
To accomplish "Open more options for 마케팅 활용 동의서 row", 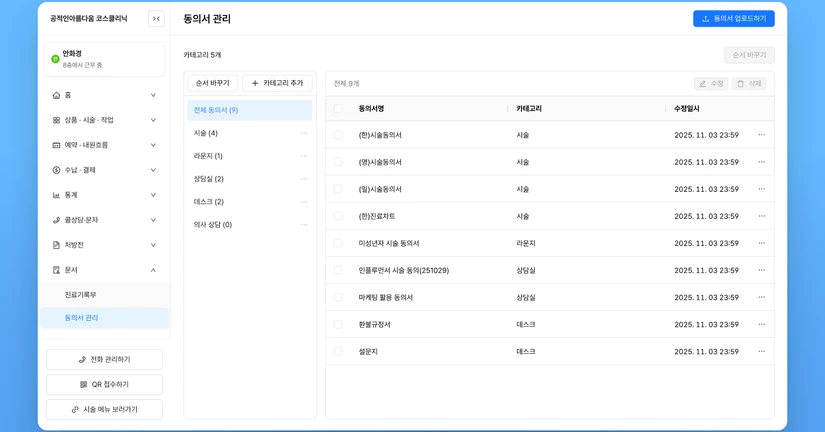I will [x=761, y=297].
